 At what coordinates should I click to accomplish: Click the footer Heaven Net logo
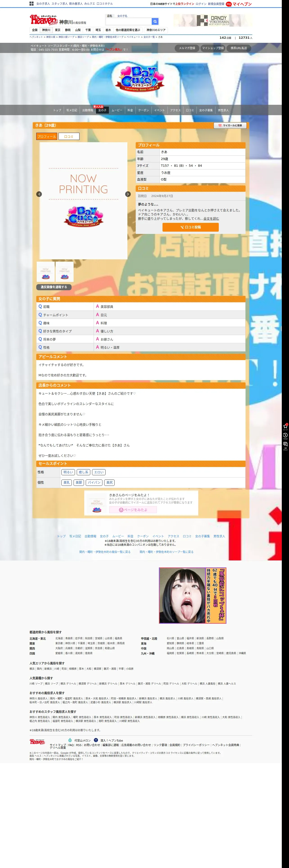click(x=37, y=742)
